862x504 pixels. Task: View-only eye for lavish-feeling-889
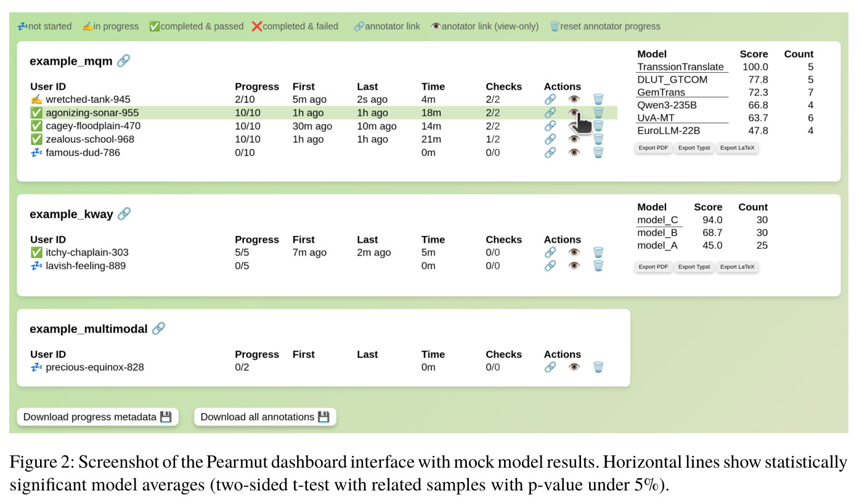[x=574, y=266]
